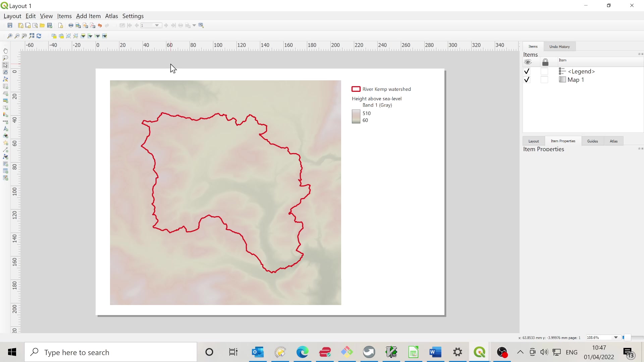Click the Refresh View icon

(x=39, y=36)
